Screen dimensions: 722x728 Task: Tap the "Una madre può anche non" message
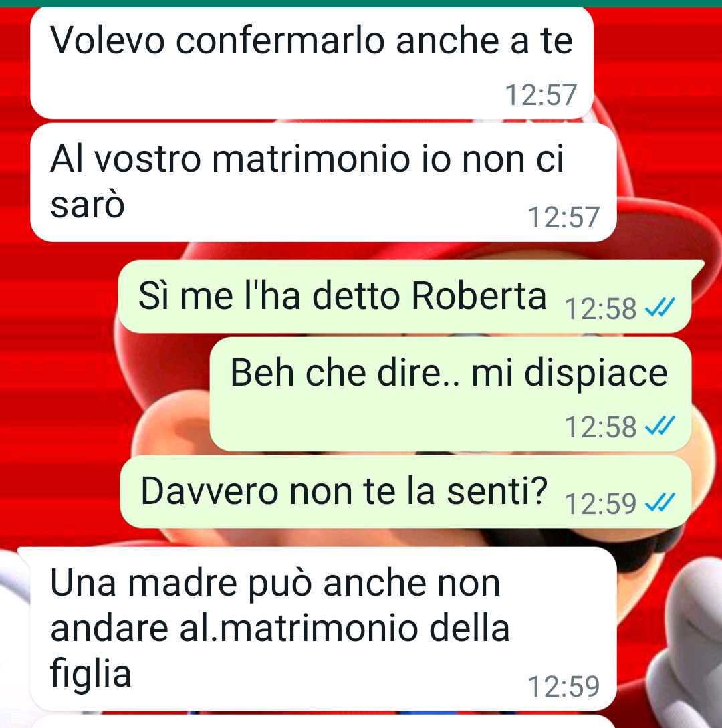[x=323, y=628]
